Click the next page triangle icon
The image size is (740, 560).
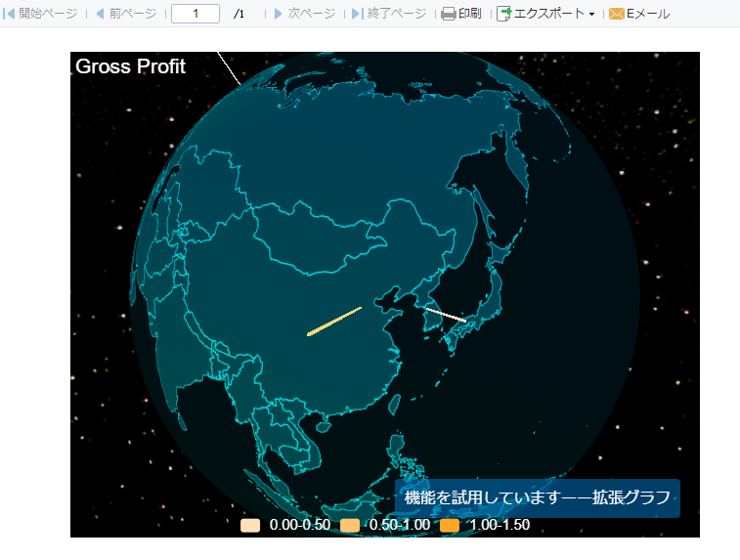[x=278, y=14]
